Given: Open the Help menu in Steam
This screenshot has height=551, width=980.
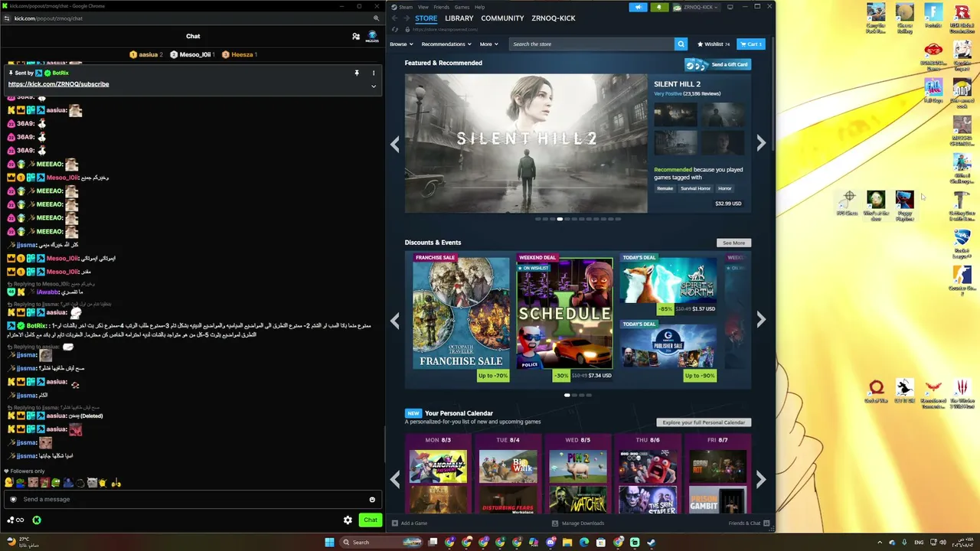Looking at the screenshot, I should pos(479,7).
